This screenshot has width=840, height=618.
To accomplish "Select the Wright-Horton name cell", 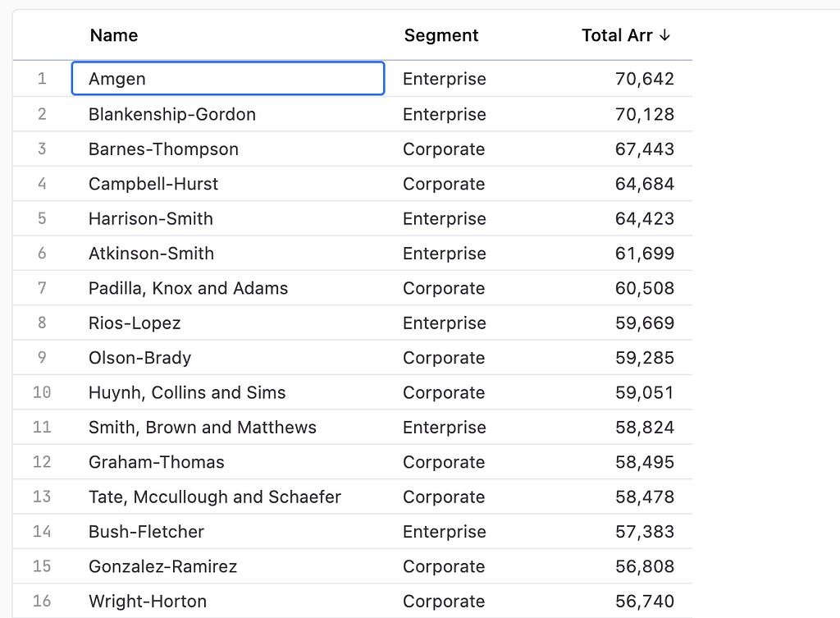I will (147, 601).
